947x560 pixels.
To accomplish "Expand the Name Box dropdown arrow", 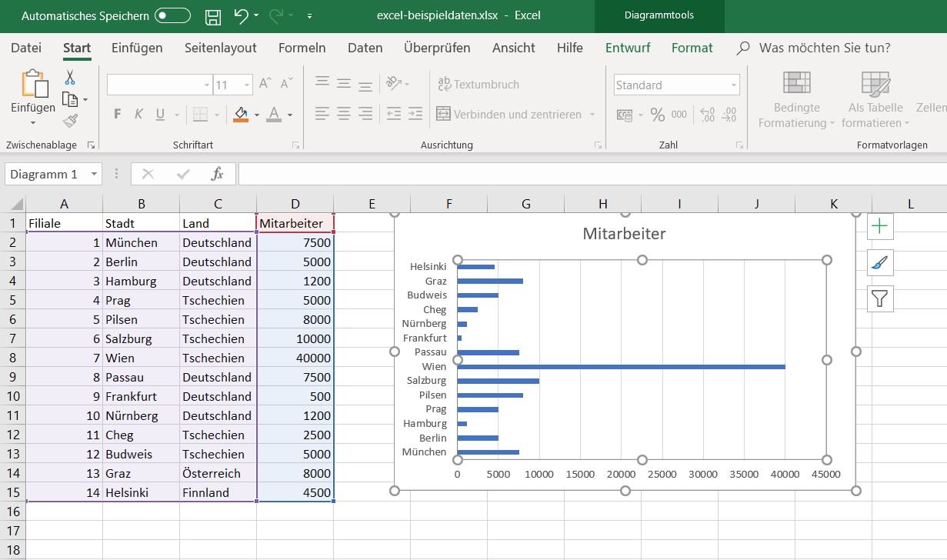I will coord(94,175).
